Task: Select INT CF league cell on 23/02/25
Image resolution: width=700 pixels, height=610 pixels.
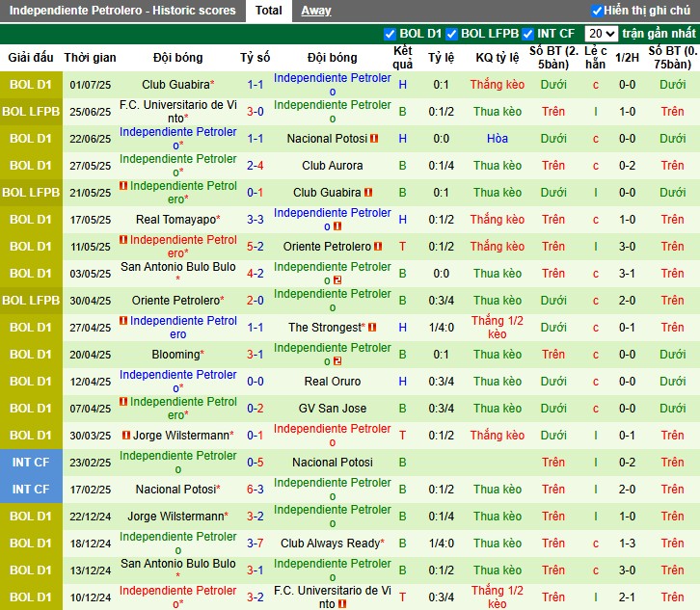Action: click(x=31, y=463)
